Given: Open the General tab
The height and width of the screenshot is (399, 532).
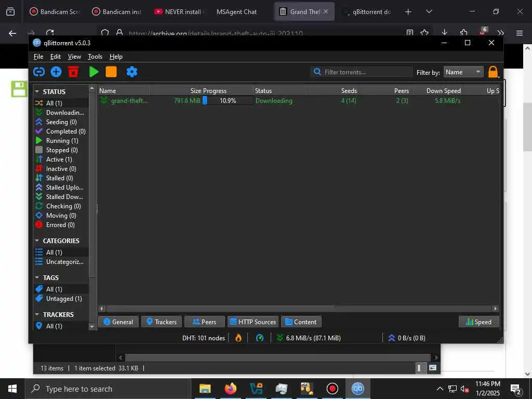Looking at the screenshot, I should coord(118,322).
